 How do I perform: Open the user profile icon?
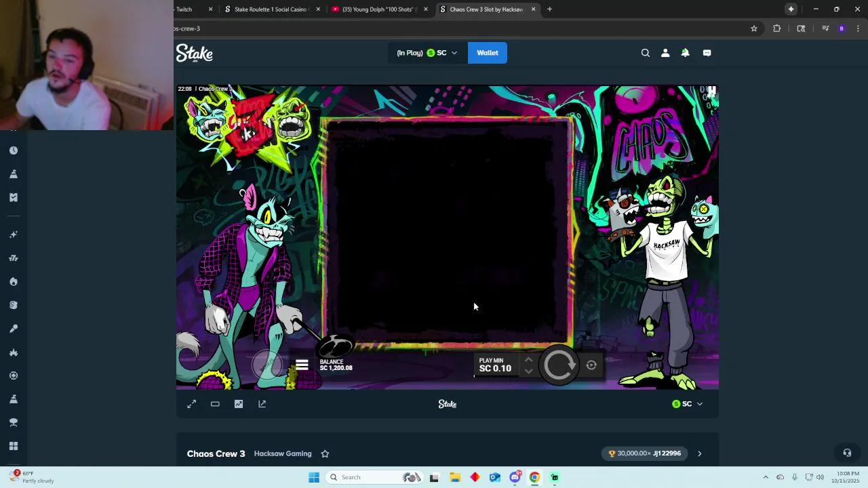coord(665,53)
